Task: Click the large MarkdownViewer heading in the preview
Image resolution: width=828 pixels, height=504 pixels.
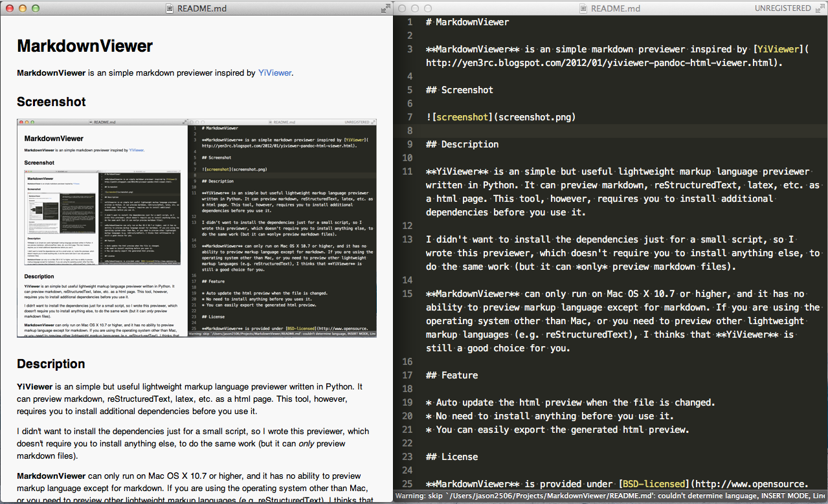Action: coord(85,47)
